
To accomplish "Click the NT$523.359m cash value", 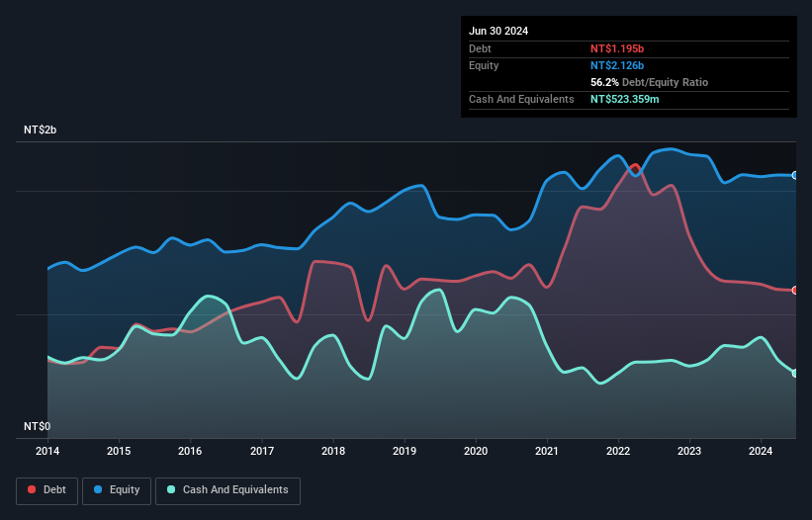I will (624, 99).
